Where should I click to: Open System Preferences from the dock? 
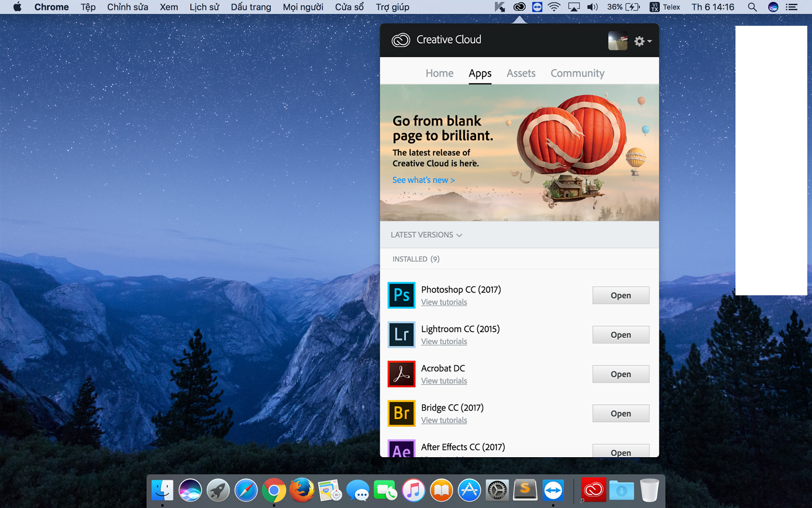coord(497,491)
